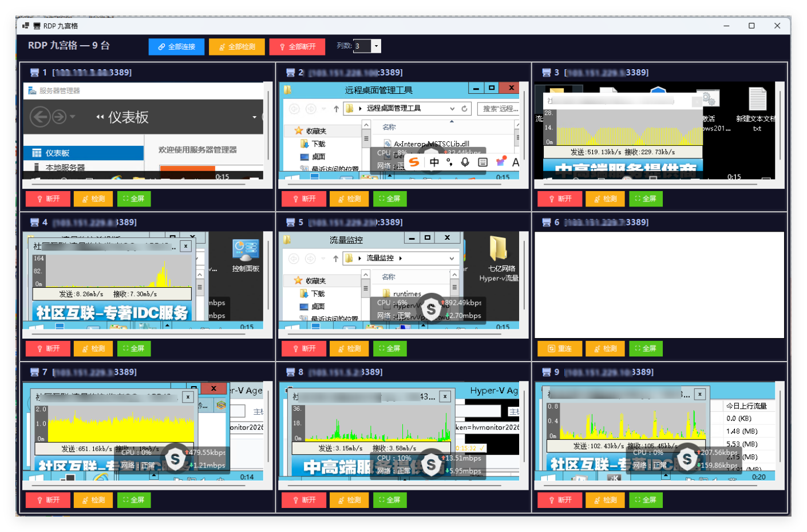Click the monitor icon beside session 9 title
The image size is (807, 532).
coord(546,372)
